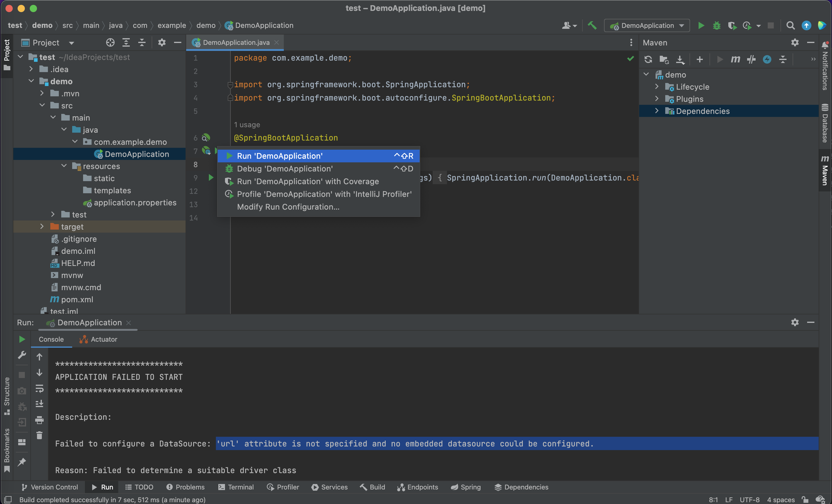Open the DemoApplication run configuration dropdown
The height and width of the screenshot is (504, 832).
(647, 25)
